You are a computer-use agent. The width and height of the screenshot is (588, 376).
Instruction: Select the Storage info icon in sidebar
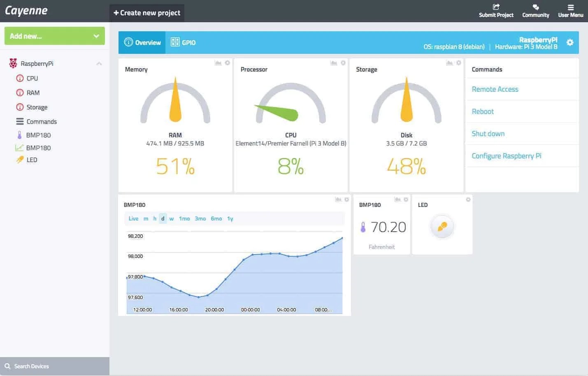pyautogui.click(x=20, y=107)
